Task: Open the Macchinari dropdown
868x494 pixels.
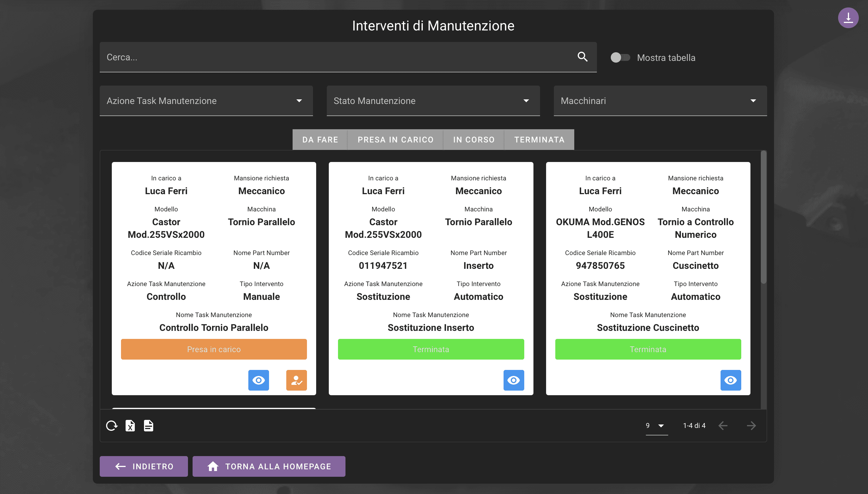Action: pyautogui.click(x=660, y=101)
